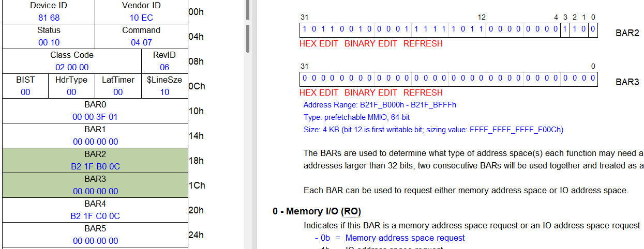Click the '0 - Memory I/O (RO)' heading
The height and width of the screenshot is (249, 644).
317,211
